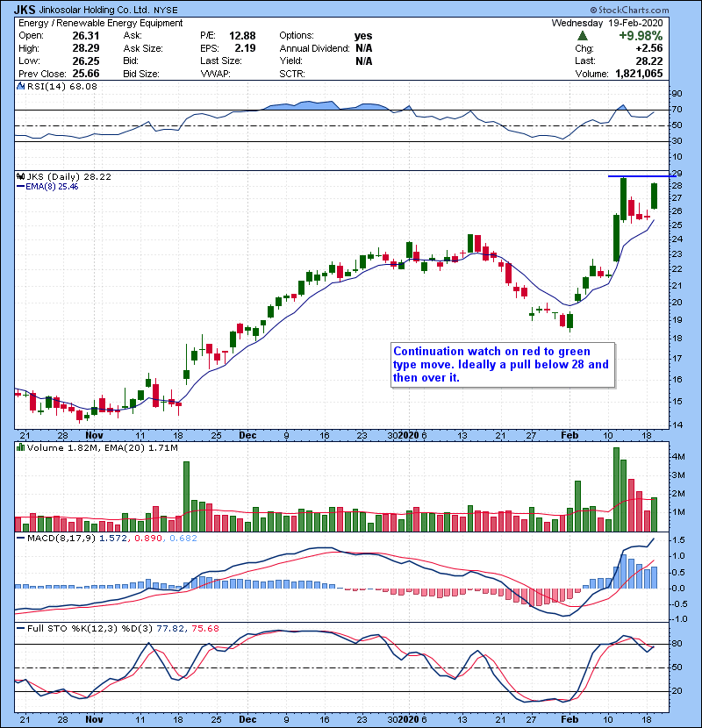Click the volume bars icon beside Volume label
702x728 pixels.
click(x=20, y=447)
